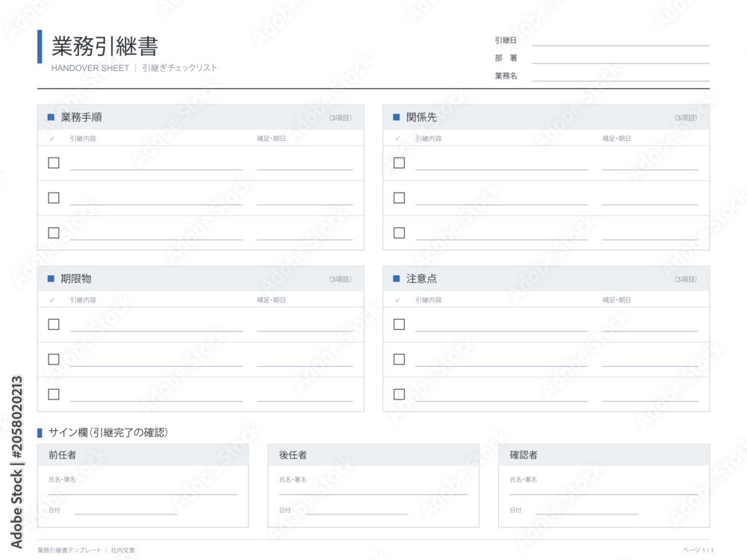Click blue square icon beside 注意点
This screenshot has height=560, width=747.
click(397, 279)
